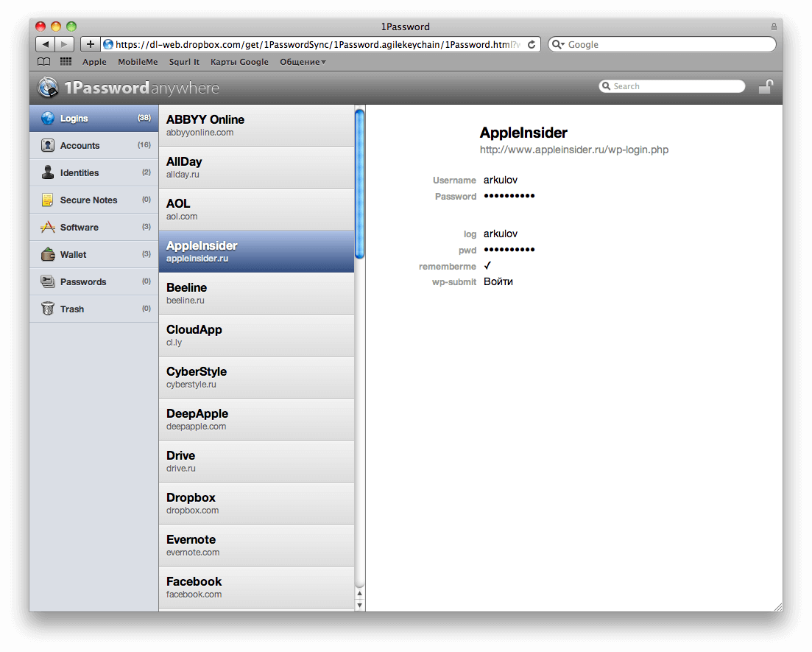Viewport: 812px width, 652px height.
Task: Click the Wallet icon in sidebar
Action: pyautogui.click(x=48, y=254)
